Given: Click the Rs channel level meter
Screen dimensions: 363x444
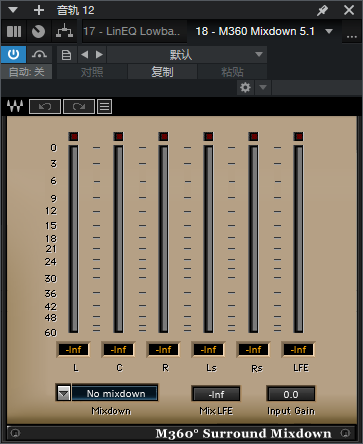Looking at the screenshot, I should [x=254, y=239].
